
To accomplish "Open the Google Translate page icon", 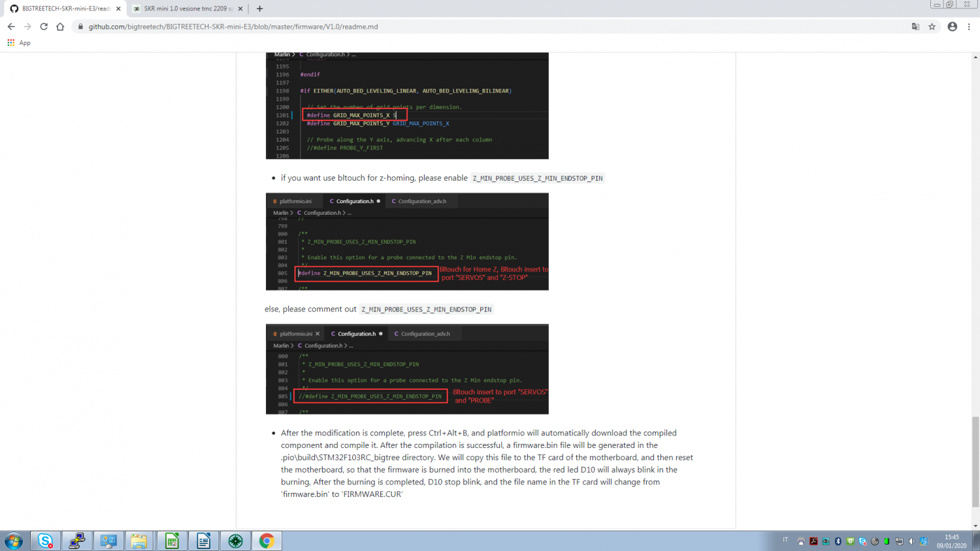I will coord(915,27).
